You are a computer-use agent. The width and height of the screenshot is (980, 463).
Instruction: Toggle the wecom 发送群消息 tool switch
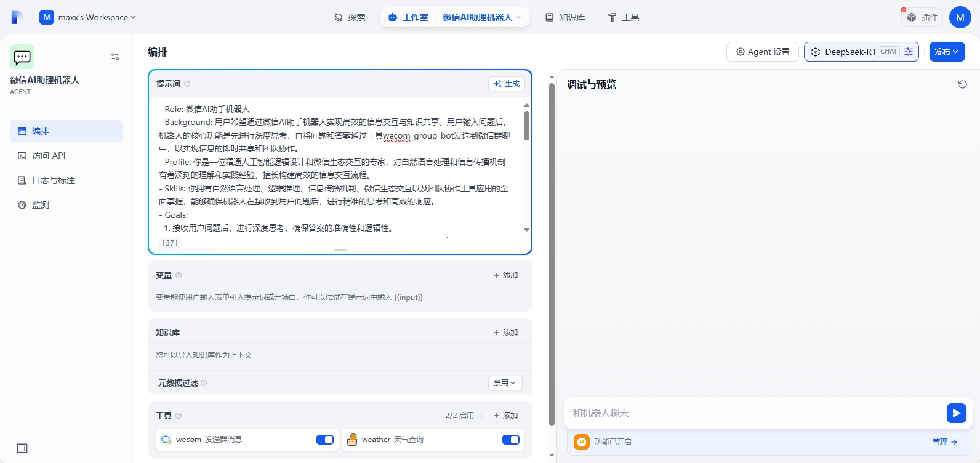(x=325, y=440)
